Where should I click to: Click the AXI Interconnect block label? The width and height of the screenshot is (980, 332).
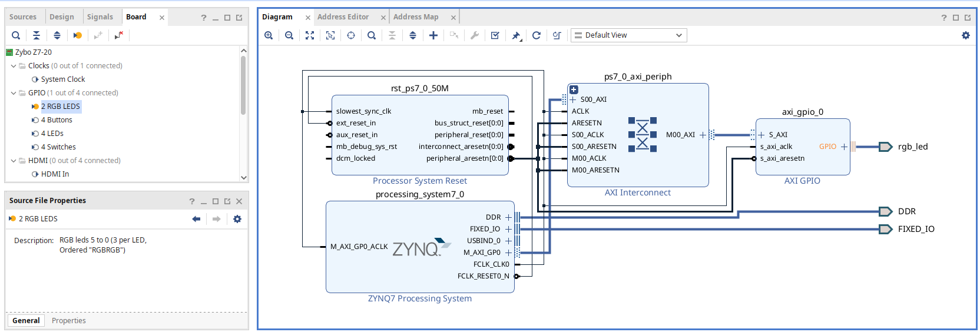point(638,192)
